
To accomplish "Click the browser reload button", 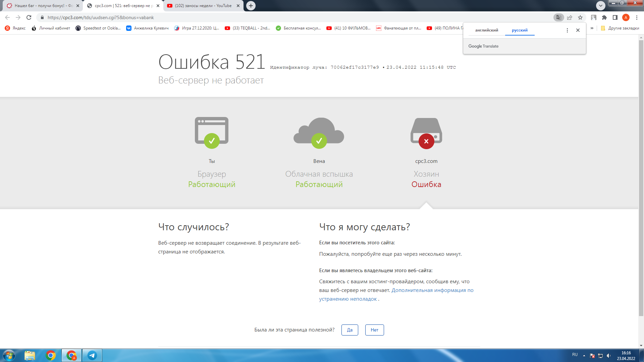I will click(29, 17).
